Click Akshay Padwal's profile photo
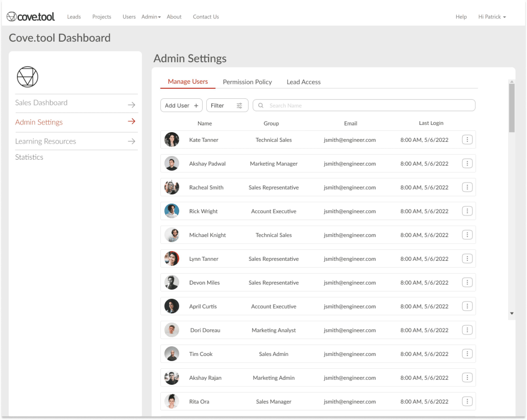Screen dimensions: 527x420 pyautogui.click(x=172, y=163)
